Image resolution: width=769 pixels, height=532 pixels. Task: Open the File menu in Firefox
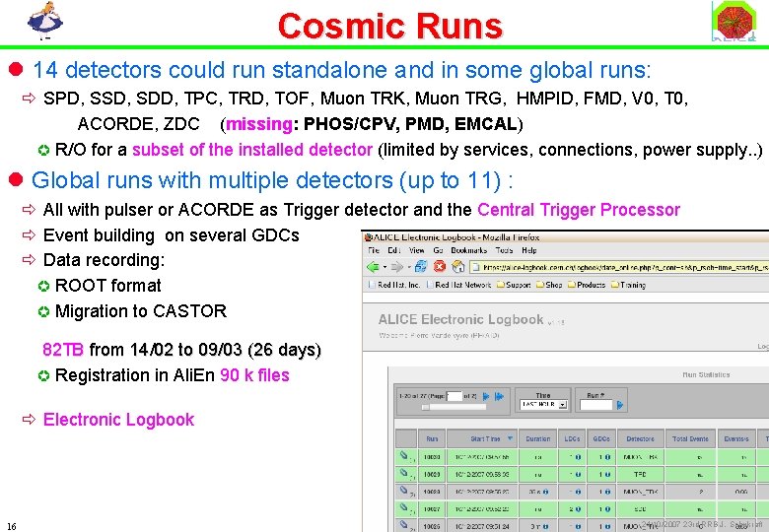pos(374,250)
